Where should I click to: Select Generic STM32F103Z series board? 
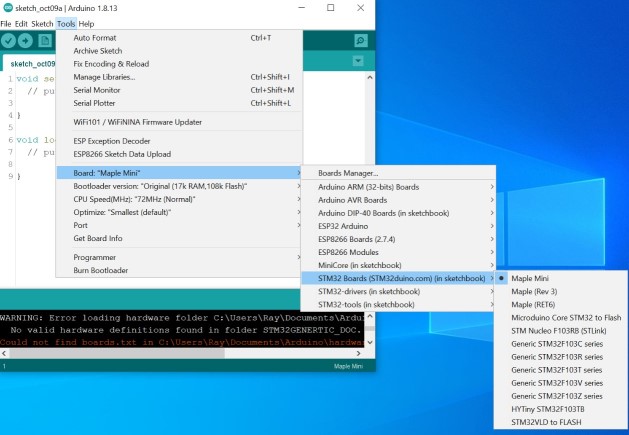click(560, 396)
